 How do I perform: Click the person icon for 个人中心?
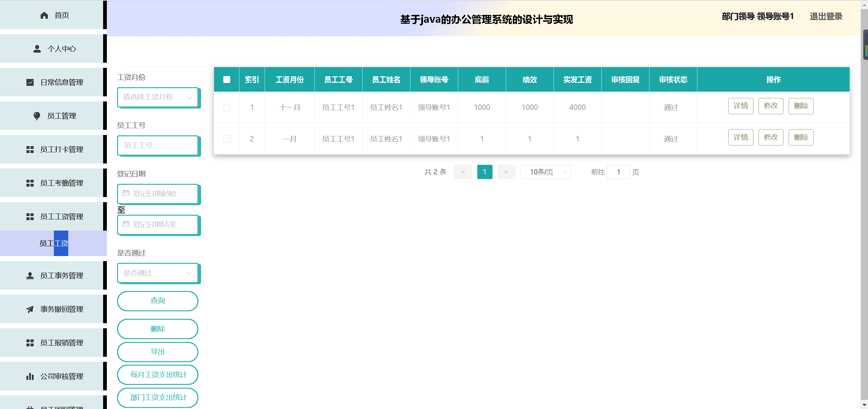pyautogui.click(x=37, y=49)
